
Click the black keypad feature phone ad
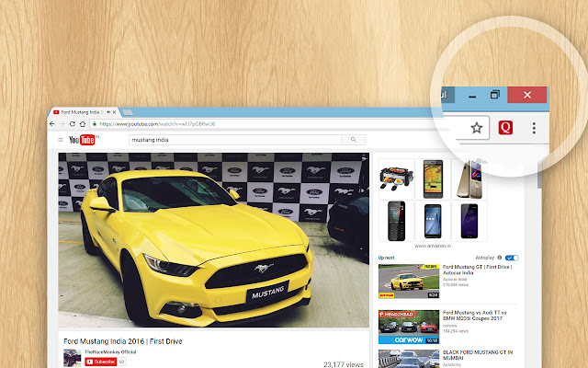coord(396,221)
